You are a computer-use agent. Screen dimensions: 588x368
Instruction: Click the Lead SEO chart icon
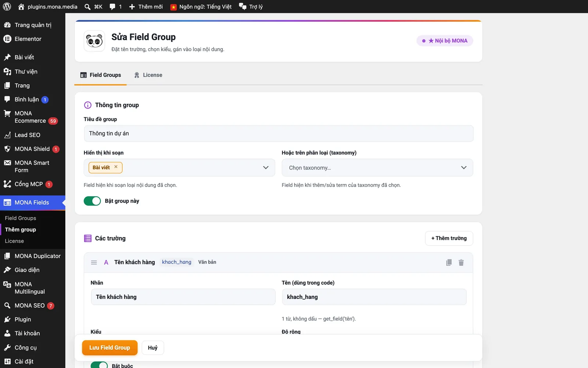[7, 135]
